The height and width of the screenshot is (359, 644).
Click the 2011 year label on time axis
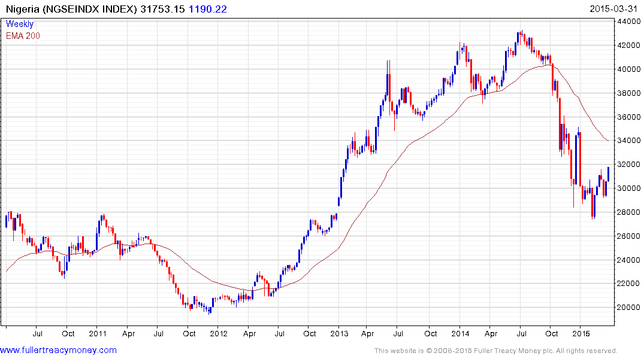(x=98, y=333)
